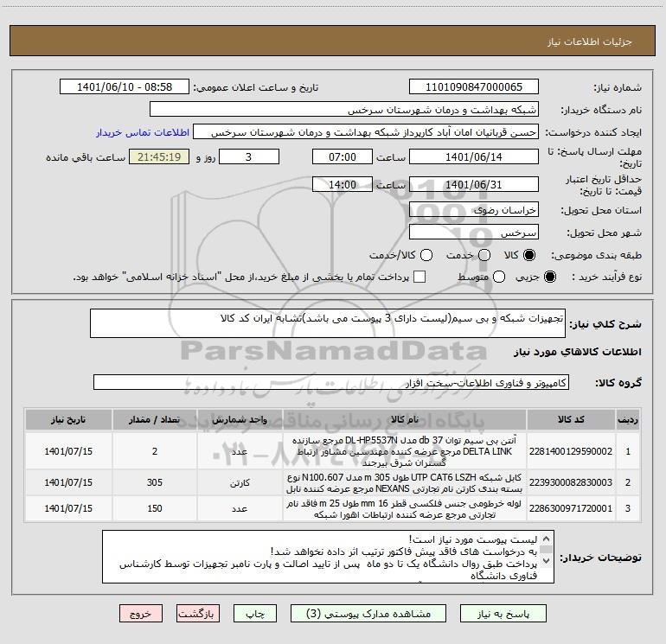The image size is (666, 644).
Task: Click the جزئیات اطلاعات نیاز header title
Action: tap(590, 41)
